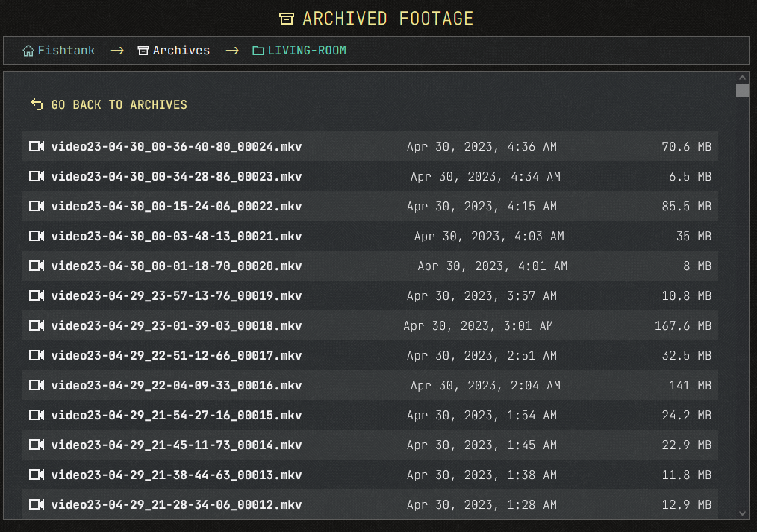Click the video icon for file 00022.mkv
This screenshot has width=757, height=532.
(x=37, y=206)
